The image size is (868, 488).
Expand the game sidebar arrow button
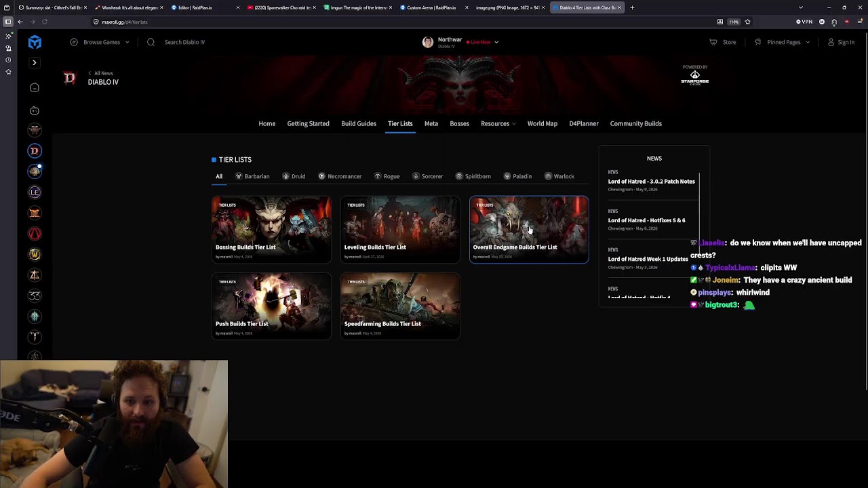(x=35, y=62)
